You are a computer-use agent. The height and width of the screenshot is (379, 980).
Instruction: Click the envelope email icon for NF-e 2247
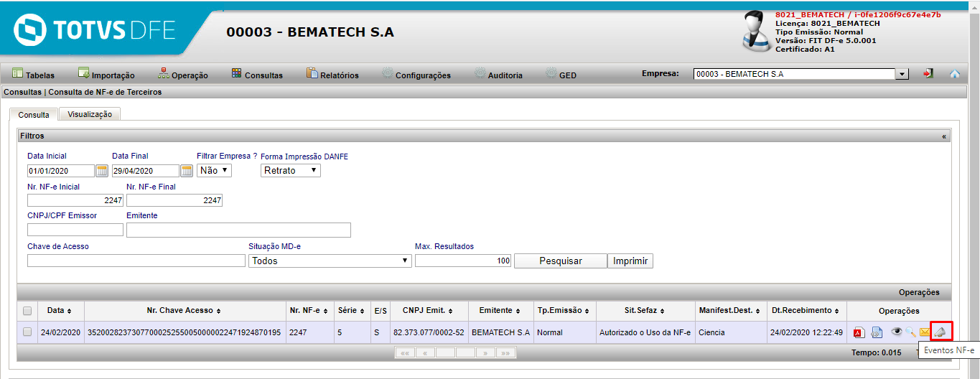pyautogui.click(x=925, y=332)
